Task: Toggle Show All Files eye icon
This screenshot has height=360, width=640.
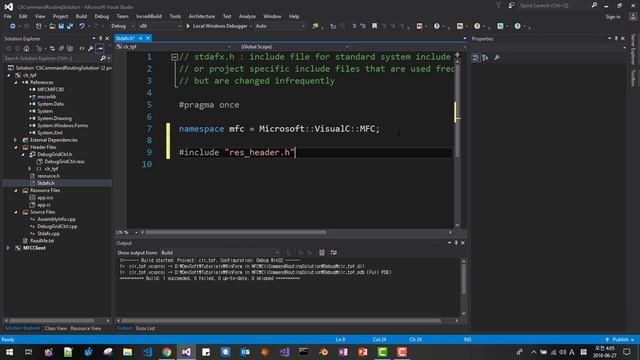Action: pos(82,49)
